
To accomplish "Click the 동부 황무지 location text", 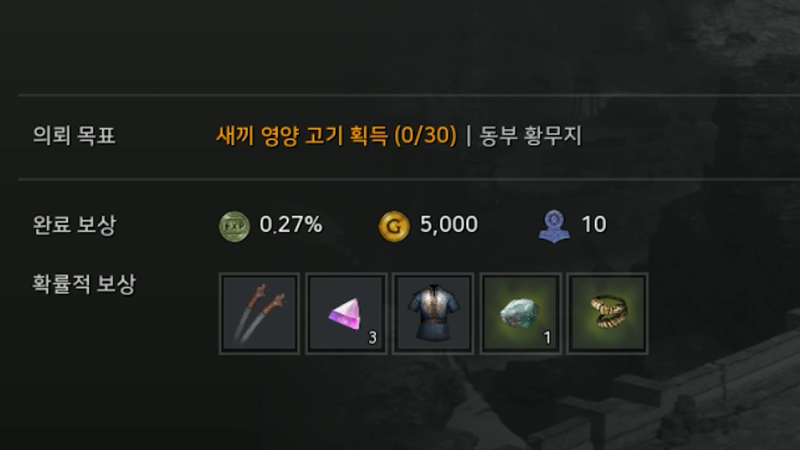I will click(x=531, y=136).
